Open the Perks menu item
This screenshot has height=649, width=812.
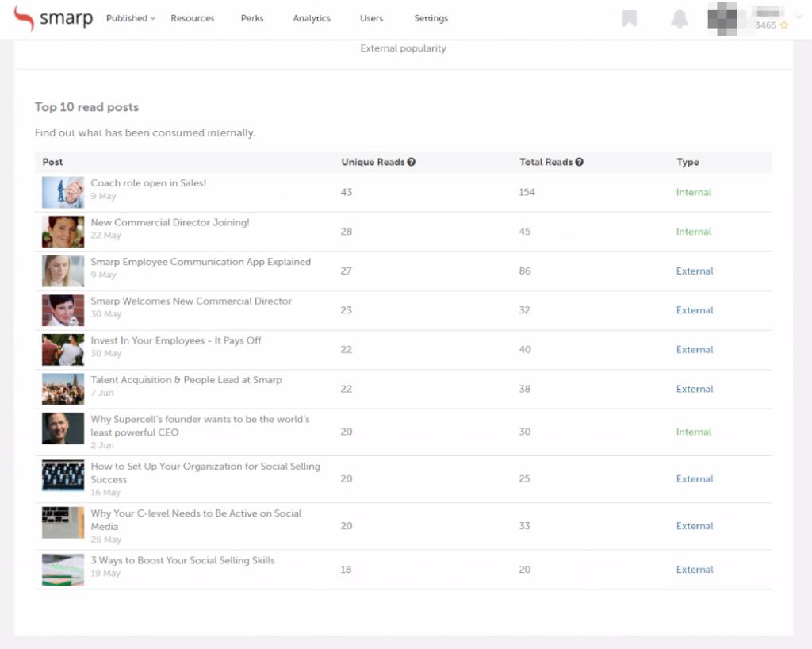pyautogui.click(x=252, y=18)
